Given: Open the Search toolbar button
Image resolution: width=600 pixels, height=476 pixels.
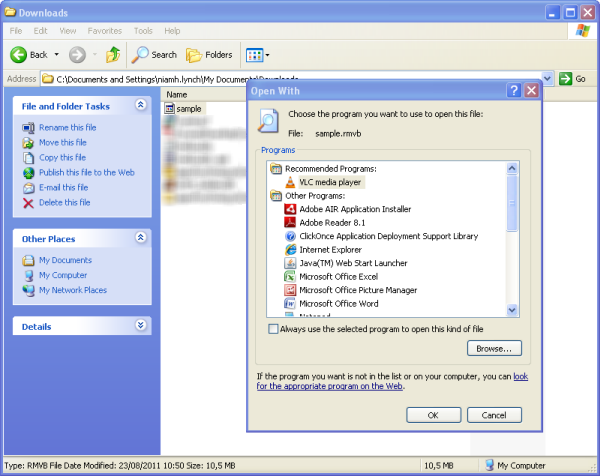Looking at the screenshot, I should 155,54.
